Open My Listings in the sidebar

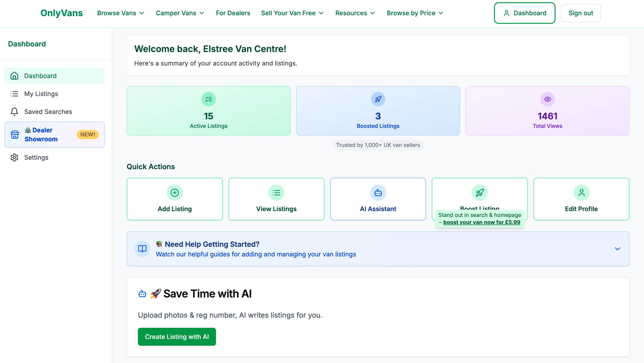coord(41,94)
